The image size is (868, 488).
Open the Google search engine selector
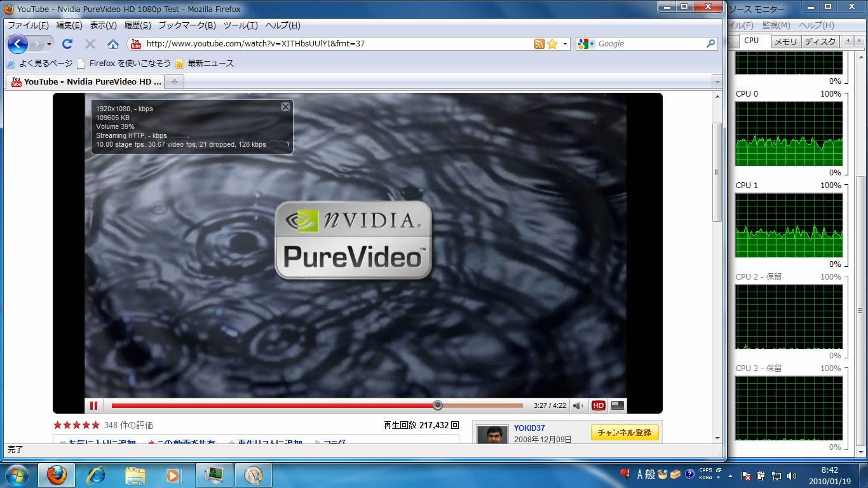[586, 44]
